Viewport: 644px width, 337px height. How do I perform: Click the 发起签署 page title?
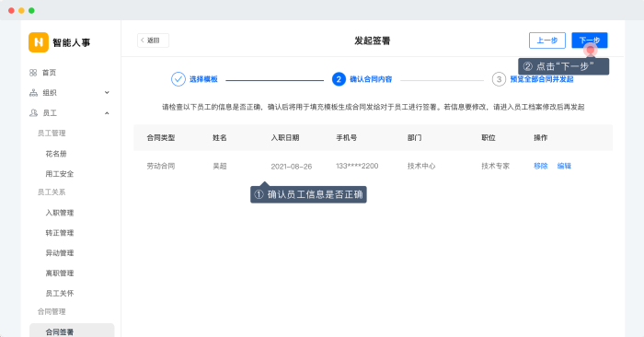[372, 41]
